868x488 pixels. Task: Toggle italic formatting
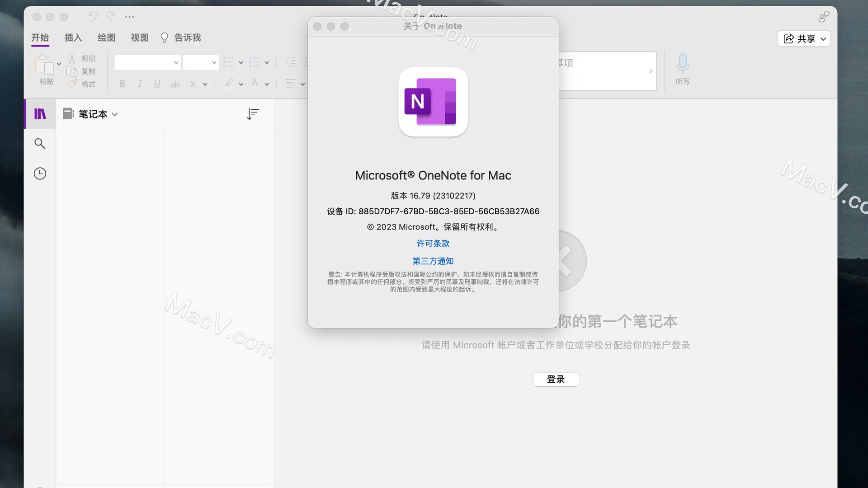[x=140, y=84]
